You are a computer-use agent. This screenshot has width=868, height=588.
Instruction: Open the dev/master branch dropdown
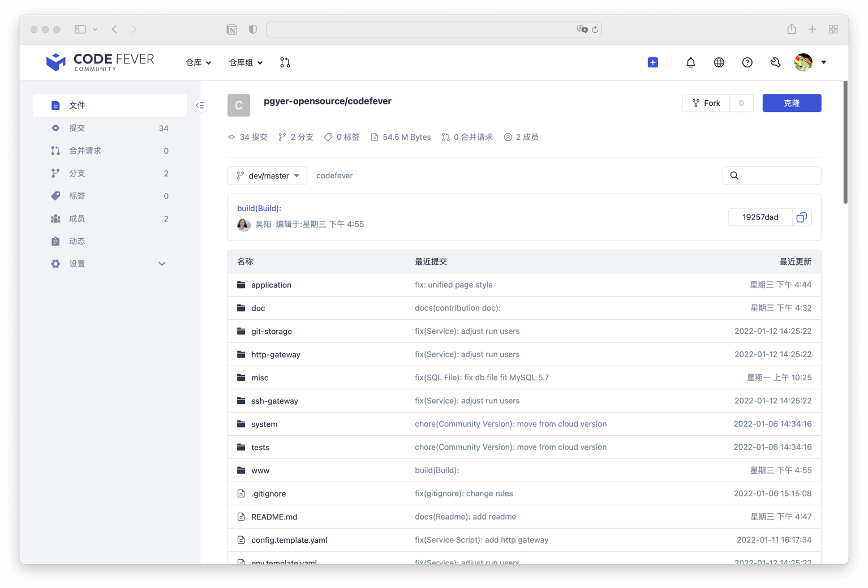pos(267,175)
